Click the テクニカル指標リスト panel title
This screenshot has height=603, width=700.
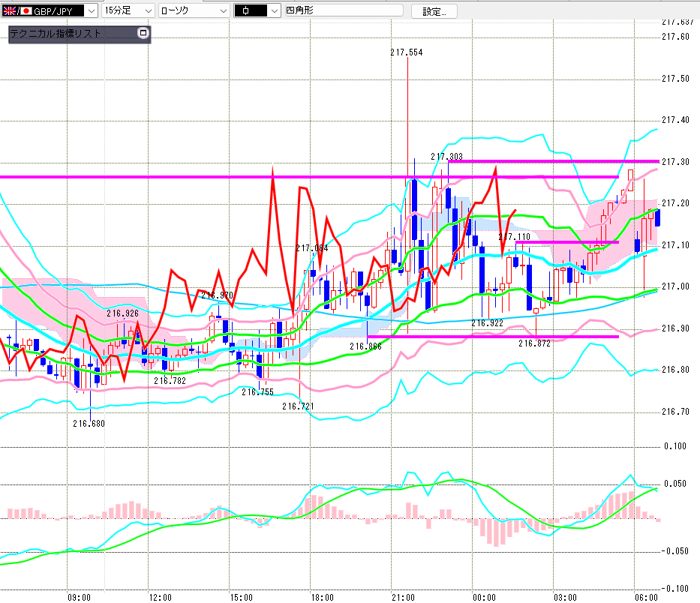[x=56, y=34]
